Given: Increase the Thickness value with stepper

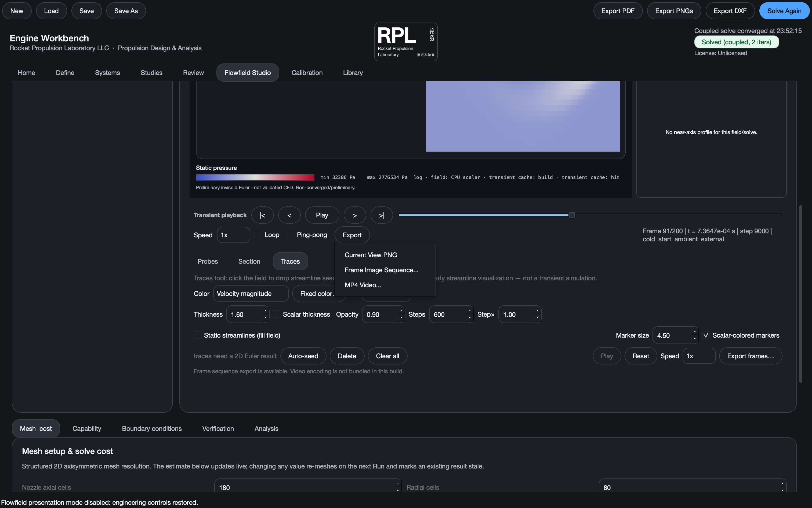Looking at the screenshot, I should [265, 310].
